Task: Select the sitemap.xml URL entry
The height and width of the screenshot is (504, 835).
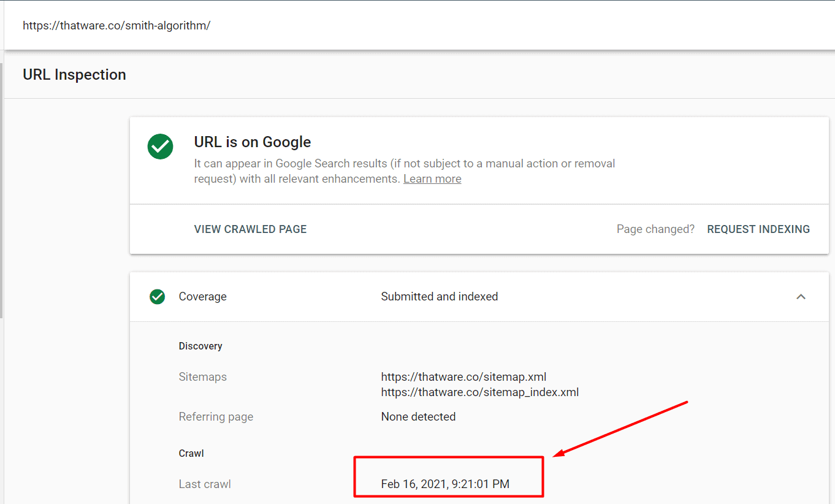Action: pyautogui.click(x=463, y=377)
